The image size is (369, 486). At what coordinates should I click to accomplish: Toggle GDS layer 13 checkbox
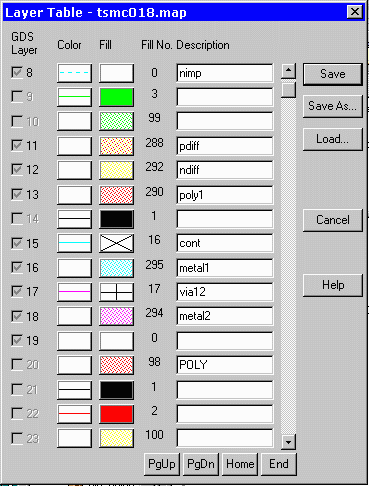(x=17, y=194)
